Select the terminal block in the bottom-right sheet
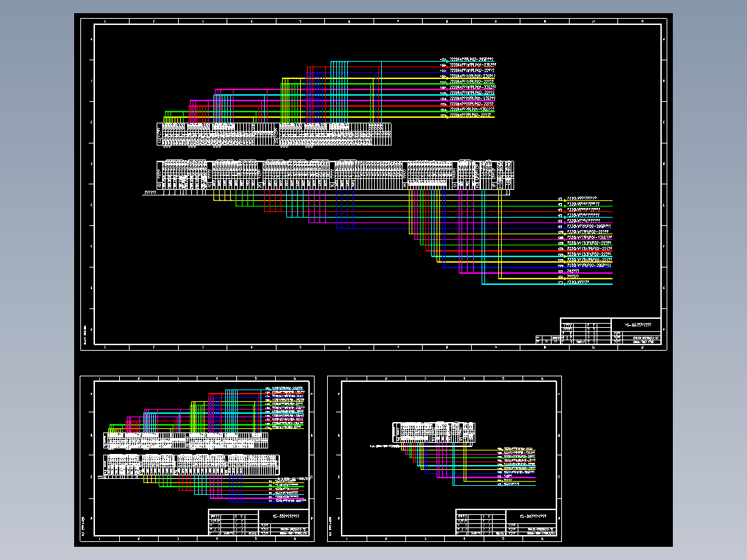 (434, 432)
